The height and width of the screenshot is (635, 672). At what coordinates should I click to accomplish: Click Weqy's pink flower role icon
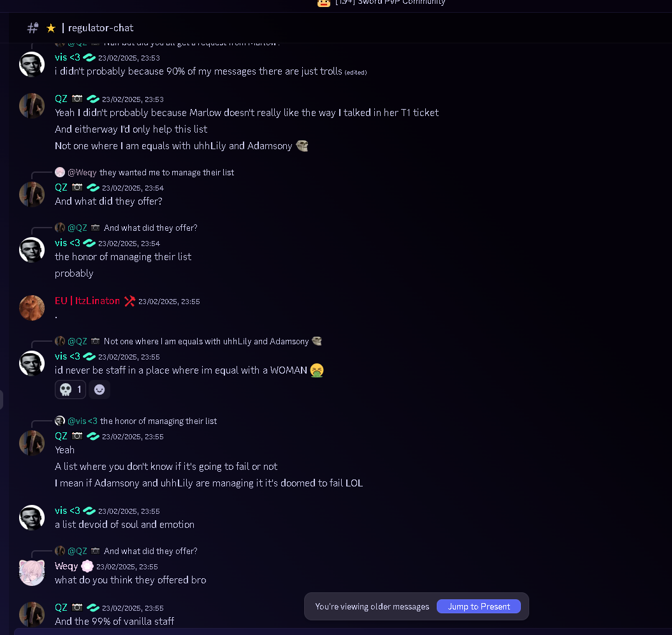87,566
